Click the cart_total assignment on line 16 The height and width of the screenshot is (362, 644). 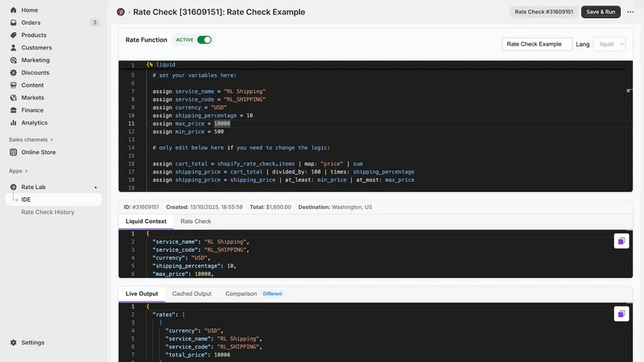click(x=258, y=164)
